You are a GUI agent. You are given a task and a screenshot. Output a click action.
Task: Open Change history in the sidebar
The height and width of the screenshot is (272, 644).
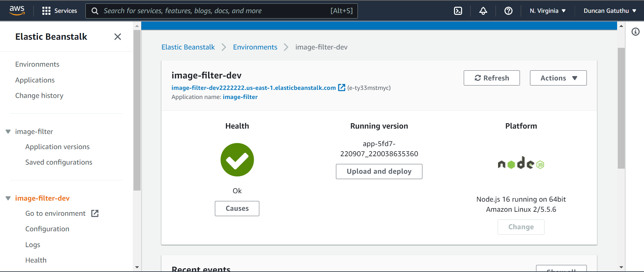click(39, 96)
